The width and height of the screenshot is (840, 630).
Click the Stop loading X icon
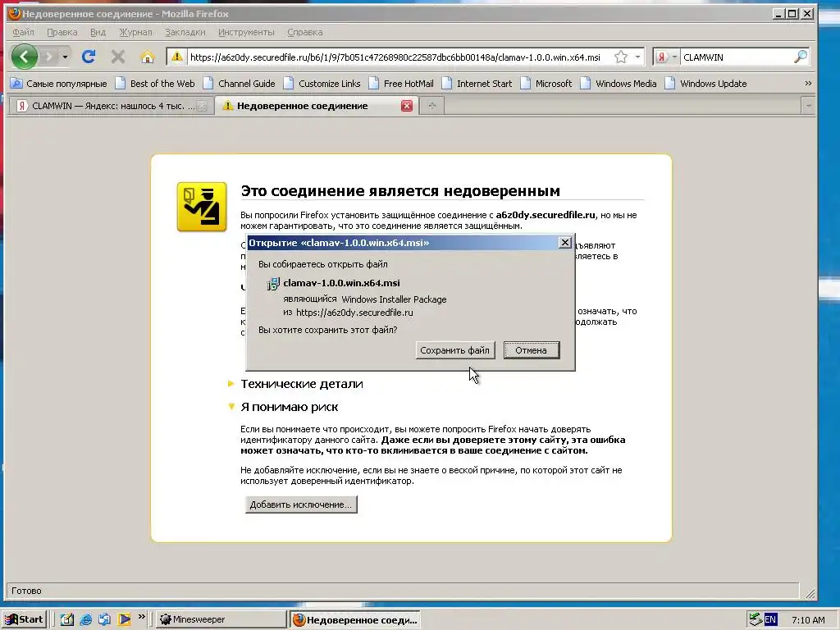[118, 57]
